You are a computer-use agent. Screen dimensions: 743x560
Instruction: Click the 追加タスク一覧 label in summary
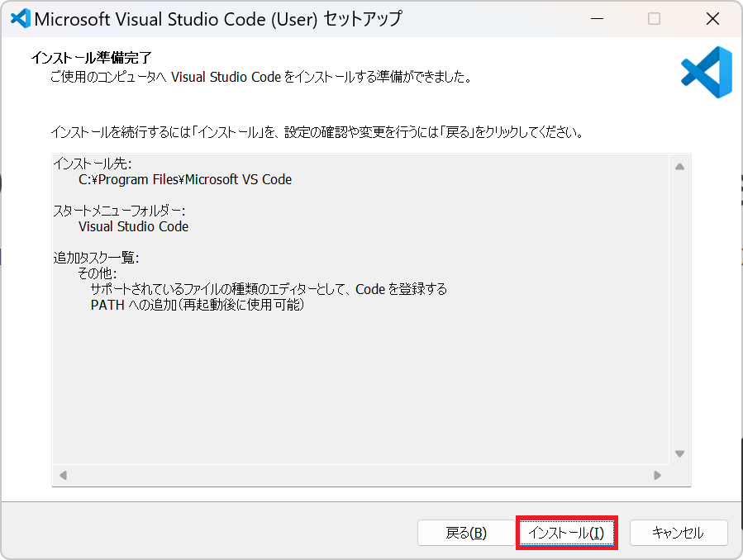pos(96,258)
